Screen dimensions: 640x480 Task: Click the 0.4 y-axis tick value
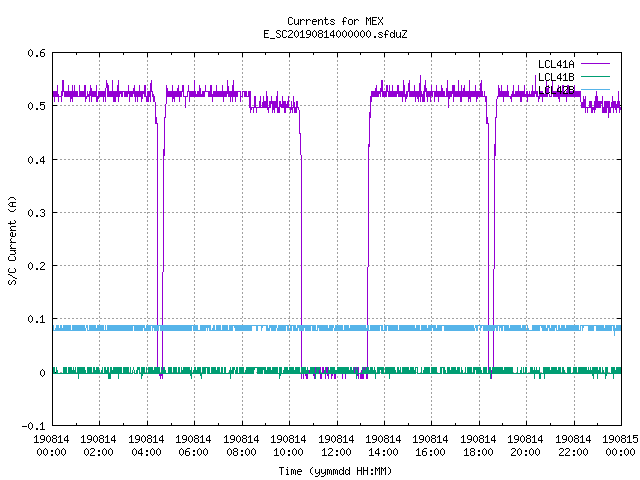[x=36, y=160]
